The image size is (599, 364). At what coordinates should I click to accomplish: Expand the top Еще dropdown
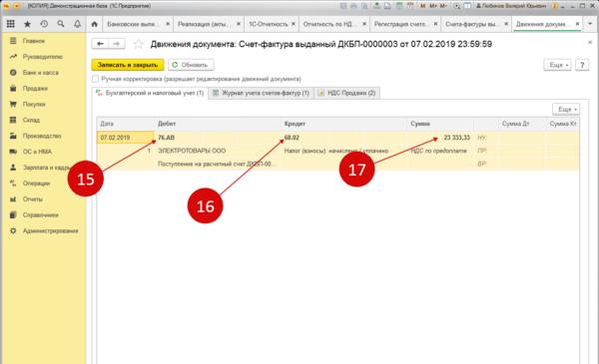[x=557, y=65]
